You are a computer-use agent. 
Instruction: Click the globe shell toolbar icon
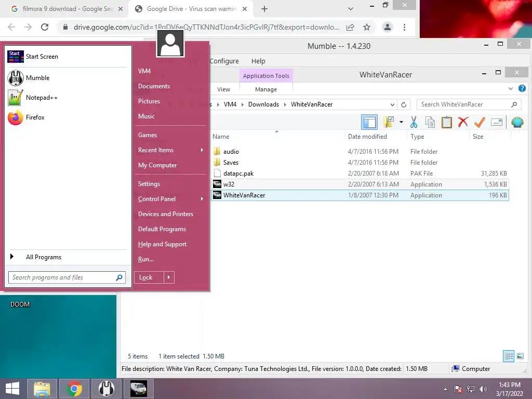(517, 122)
